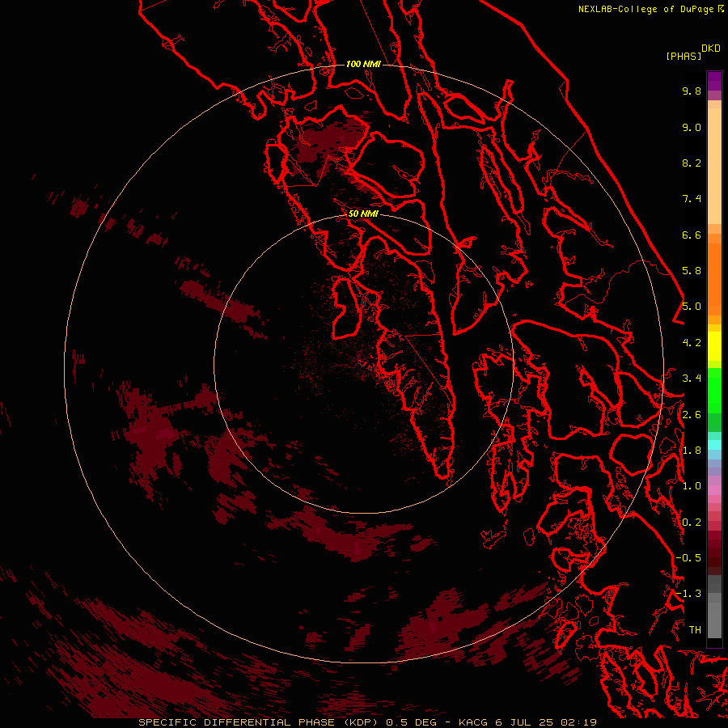Click the 50 NMI range ring label

pos(363,214)
